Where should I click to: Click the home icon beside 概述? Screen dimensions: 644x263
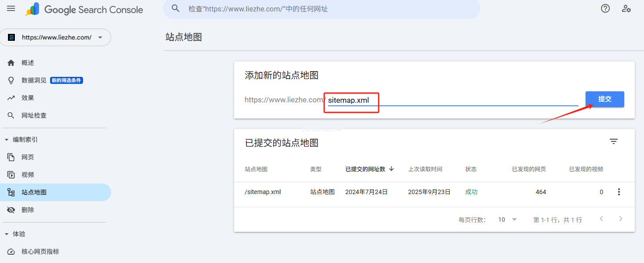click(11, 63)
